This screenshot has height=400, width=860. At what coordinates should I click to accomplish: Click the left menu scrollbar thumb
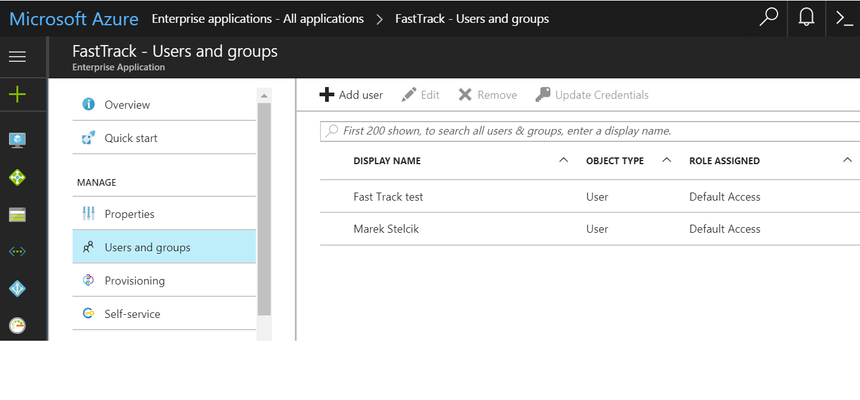264,209
